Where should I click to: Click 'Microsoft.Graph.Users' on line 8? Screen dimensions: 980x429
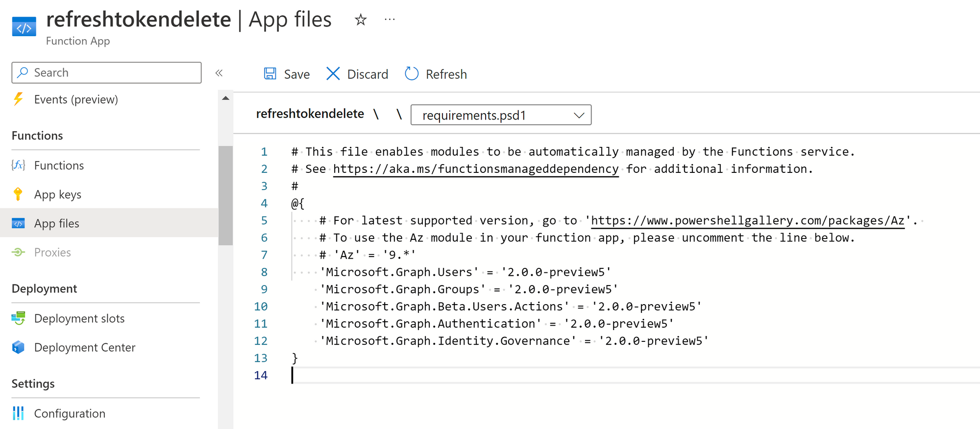(399, 272)
